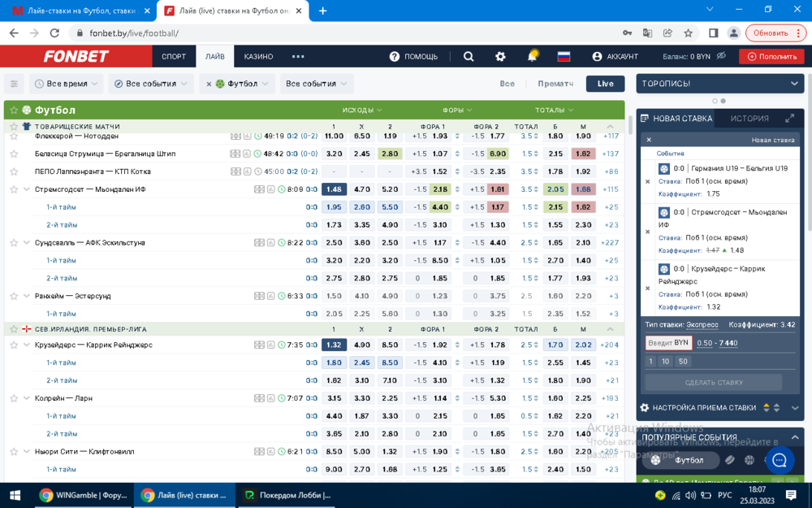Click the Пополнить deposit button

[x=771, y=56]
